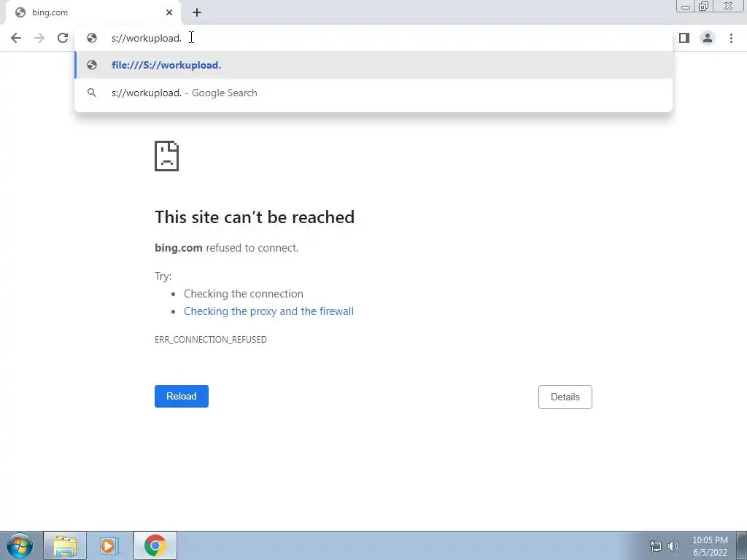Click the blue Reload button

tap(182, 396)
